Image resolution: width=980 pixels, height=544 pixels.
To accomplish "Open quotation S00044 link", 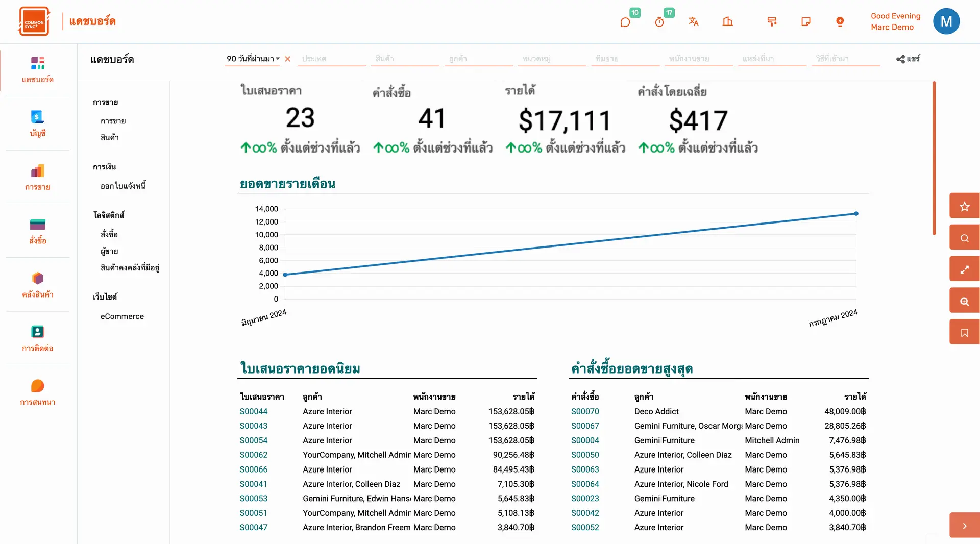I will coord(253,411).
